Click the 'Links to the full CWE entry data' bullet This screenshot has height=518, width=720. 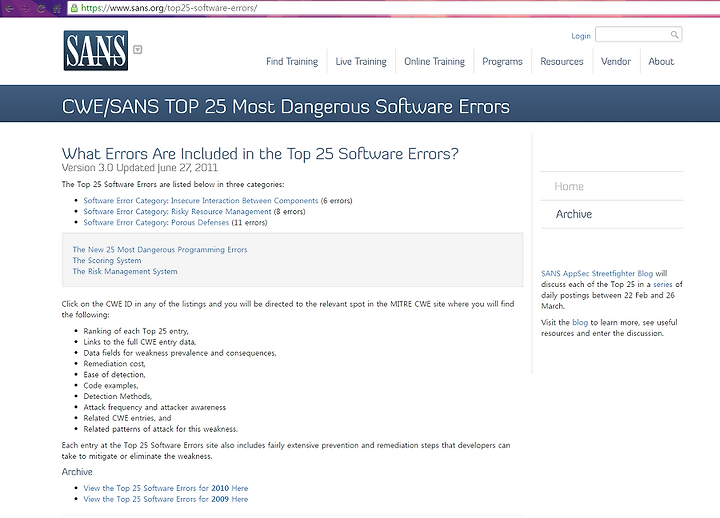click(140, 342)
